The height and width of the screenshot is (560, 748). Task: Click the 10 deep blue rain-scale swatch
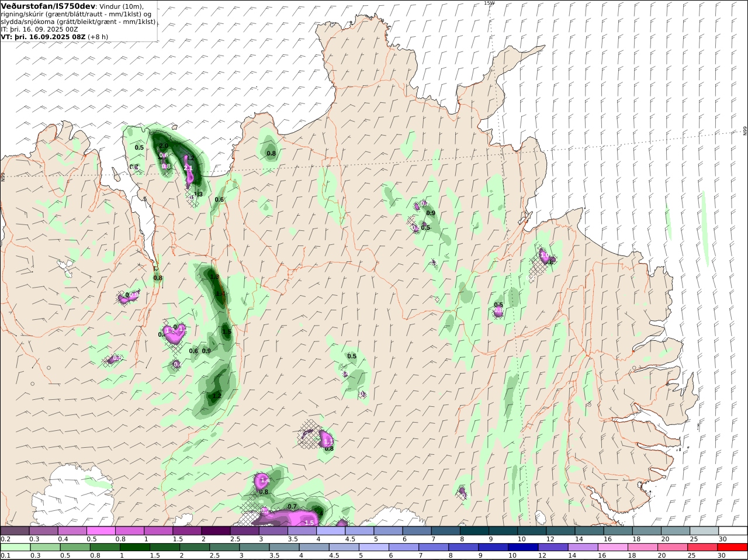524,547
